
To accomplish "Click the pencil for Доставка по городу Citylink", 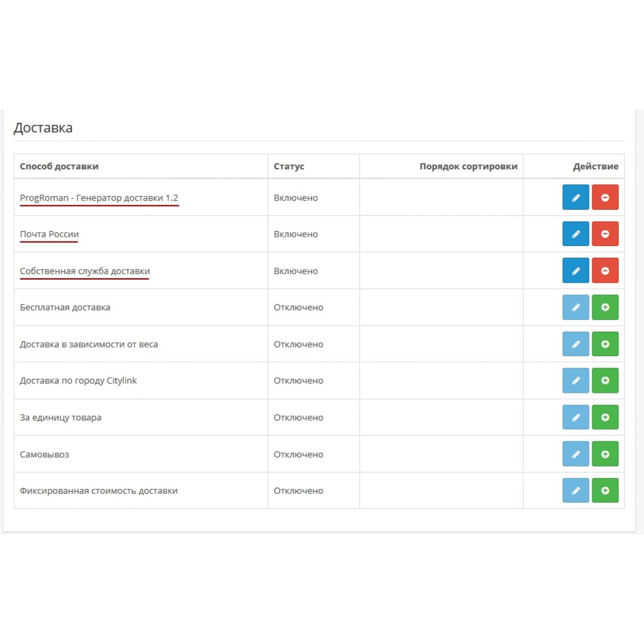I will pyautogui.click(x=576, y=380).
